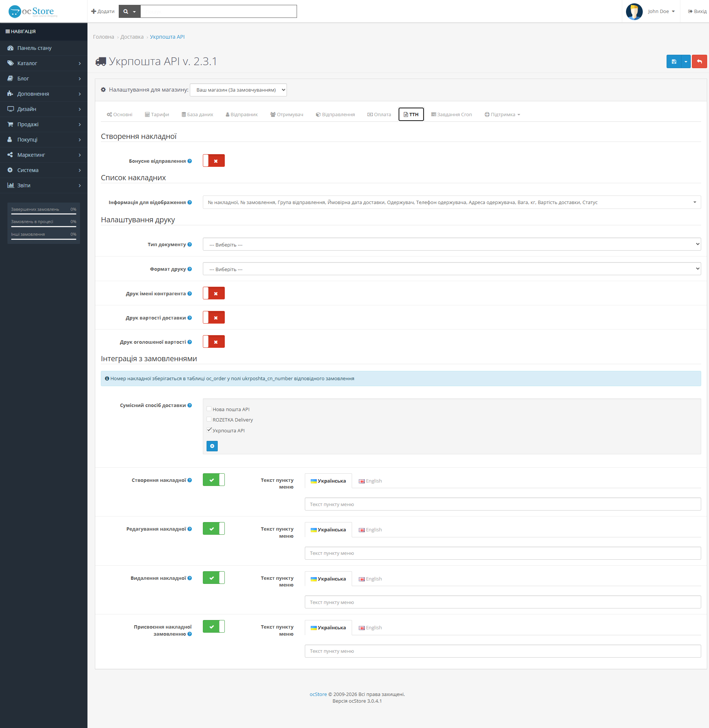Screen dimensions: 709x728
Task: Open the Підтримка tab dropdown
Action: 502,114
